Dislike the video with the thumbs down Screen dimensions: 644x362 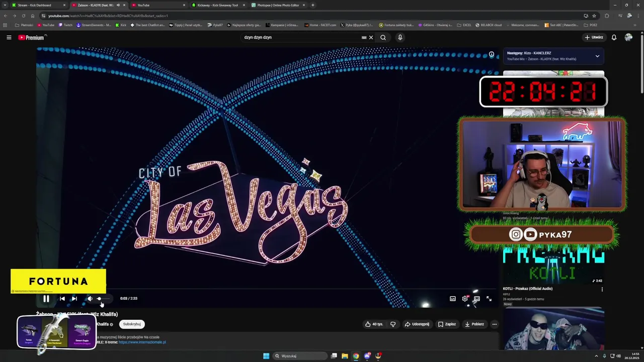(x=393, y=324)
